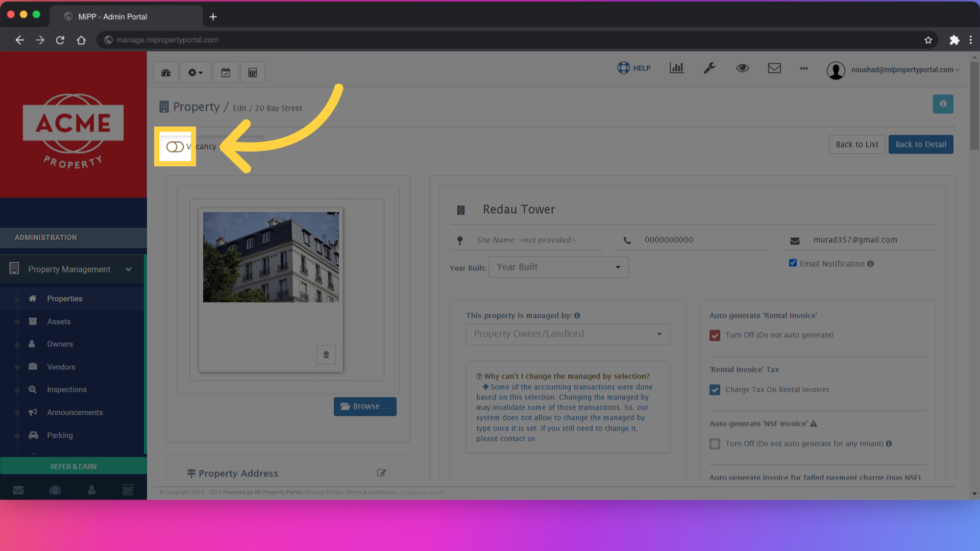Open the envelope messages icon
The image size is (980, 551).
[774, 68]
